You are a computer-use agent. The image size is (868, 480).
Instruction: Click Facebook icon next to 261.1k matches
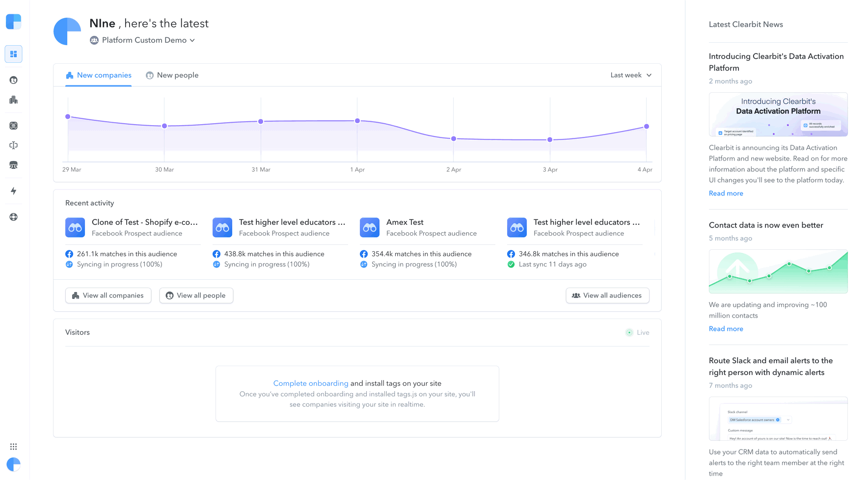tap(69, 254)
